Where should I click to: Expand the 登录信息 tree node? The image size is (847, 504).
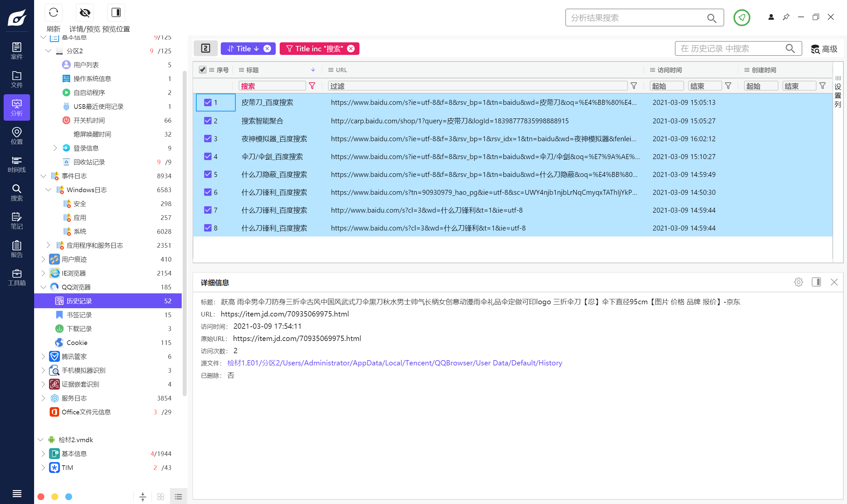pos(55,148)
